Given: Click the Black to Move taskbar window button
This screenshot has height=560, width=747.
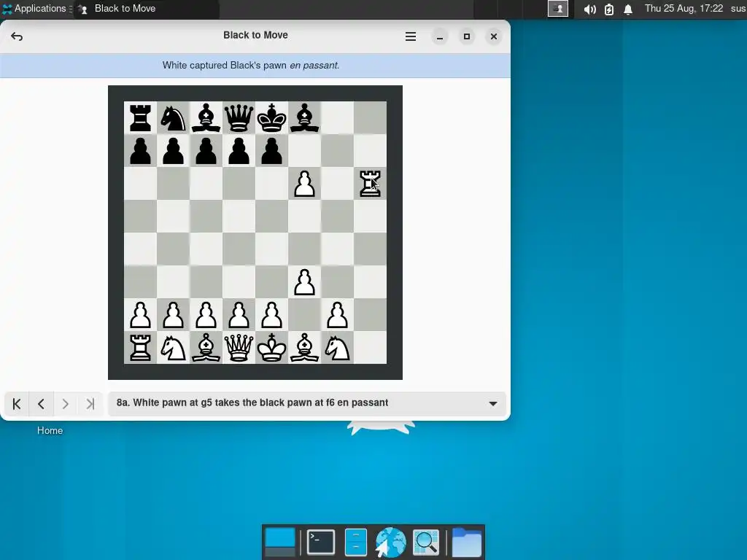Looking at the screenshot, I should pyautogui.click(x=147, y=9).
